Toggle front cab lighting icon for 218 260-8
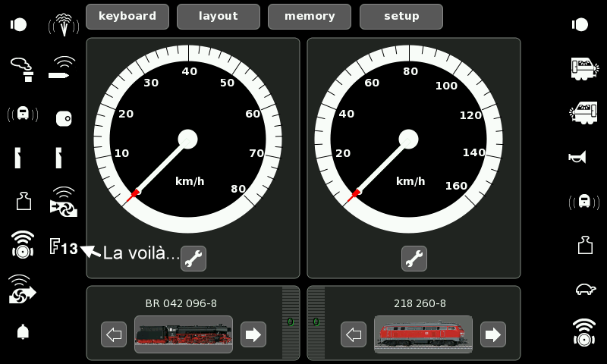Screen dimensions: 607x364 (584, 69)
